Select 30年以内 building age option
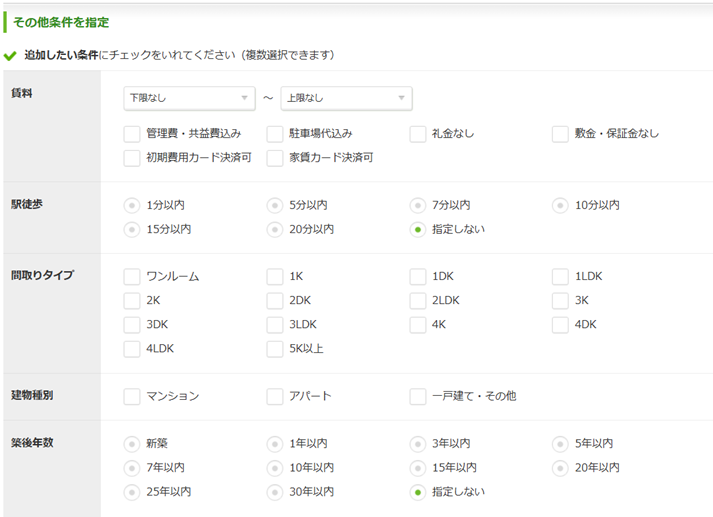The width and height of the screenshot is (713, 517). point(274,491)
